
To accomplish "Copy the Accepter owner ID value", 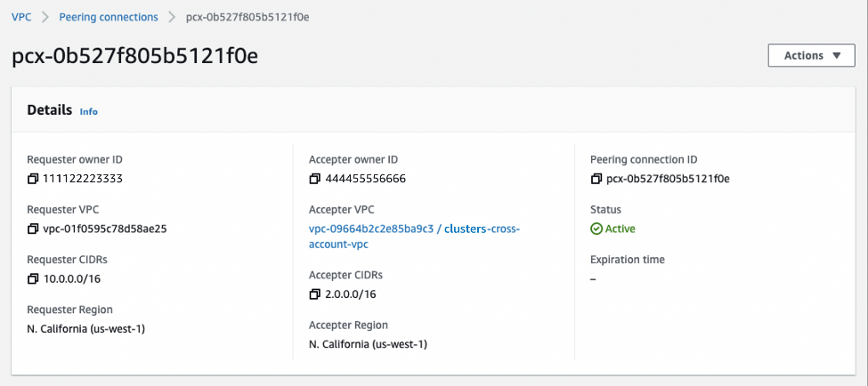I will point(314,179).
